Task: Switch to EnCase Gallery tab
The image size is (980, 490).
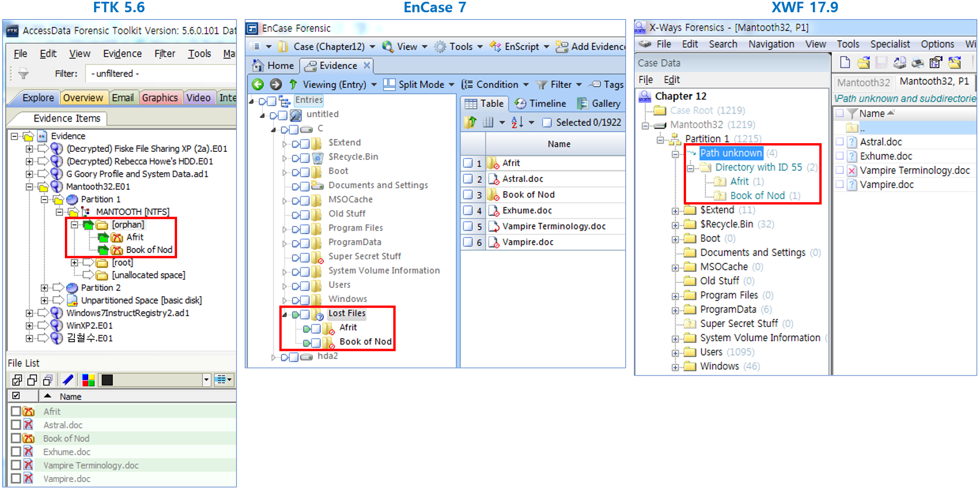Action: pyautogui.click(x=599, y=103)
